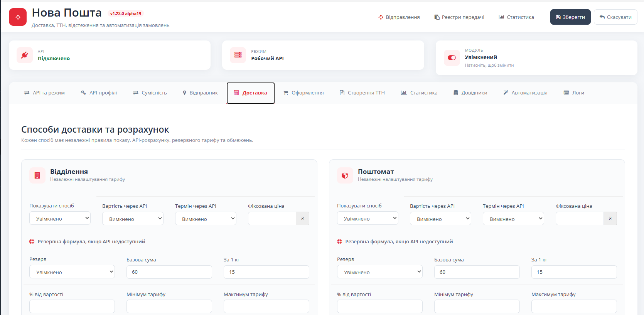The width and height of the screenshot is (644, 315).
Task: Open Реєстри передачі in the header
Action: (x=459, y=17)
